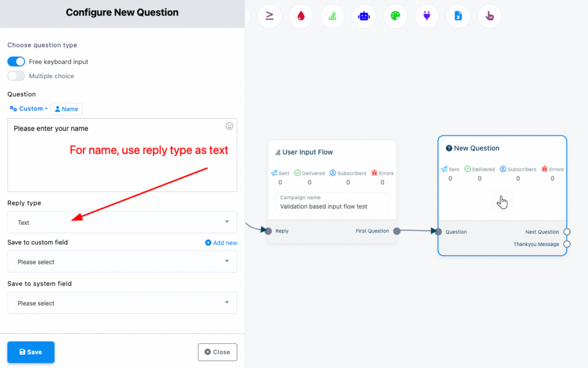The width and height of the screenshot is (588, 368).
Task: Select the greater-than-or-equal condition toolbar icon
Action: click(x=269, y=16)
